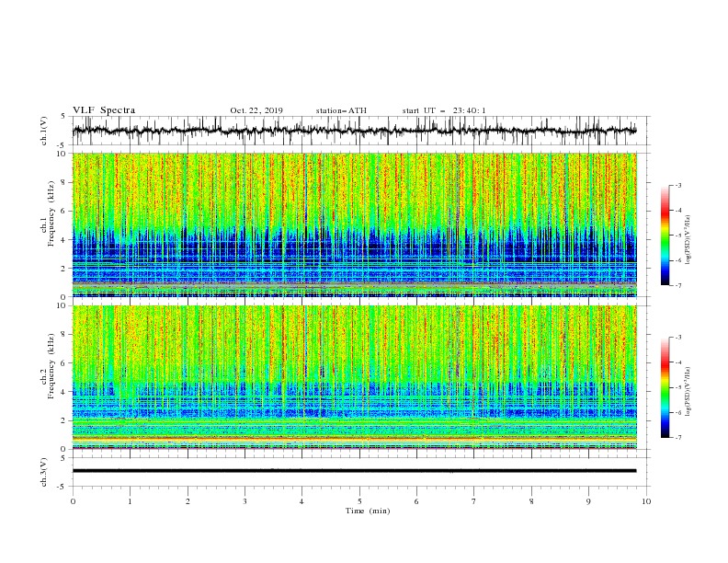Click tick label "8" on the Time axis
This screenshot has height=563, width=728.
point(531,501)
